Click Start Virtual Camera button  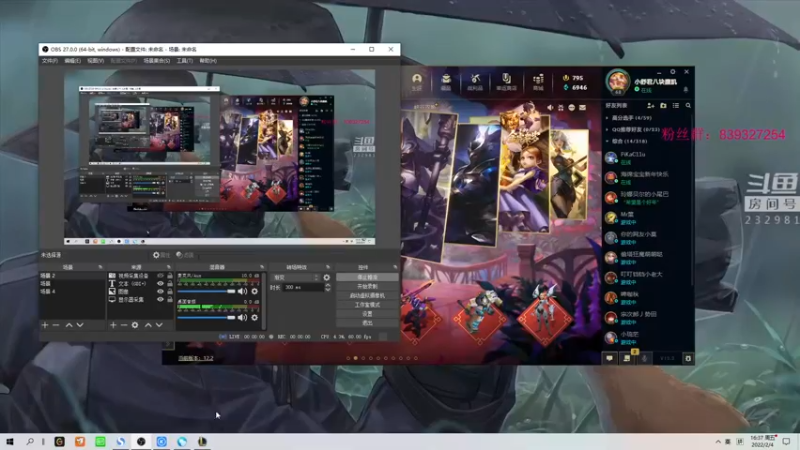click(x=367, y=295)
